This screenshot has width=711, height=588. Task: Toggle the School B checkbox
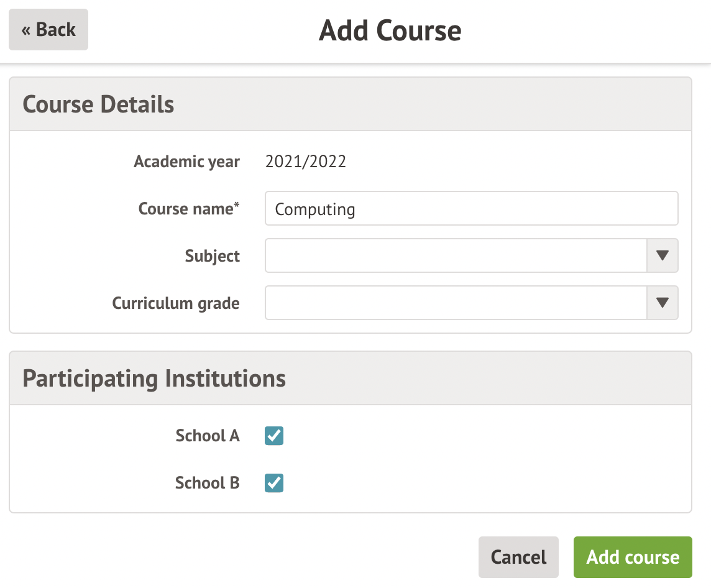tap(274, 483)
